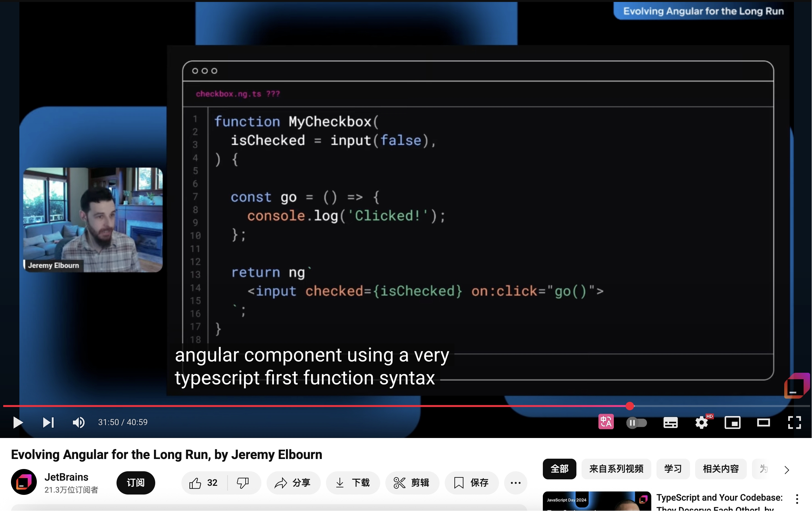The width and height of the screenshot is (812, 511).
Task: Enable miniplayer mode
Action: 732,422
